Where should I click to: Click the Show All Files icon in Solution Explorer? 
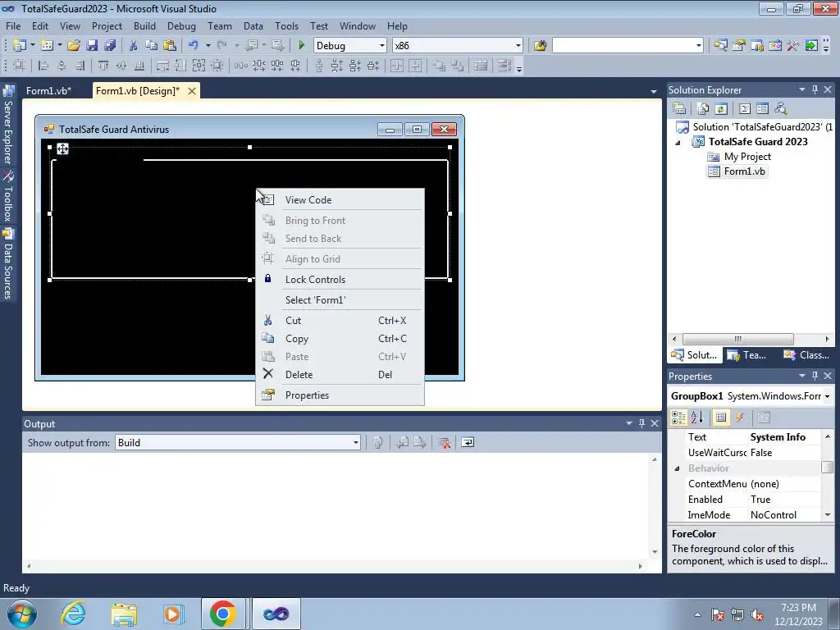[x=703, y=108]
